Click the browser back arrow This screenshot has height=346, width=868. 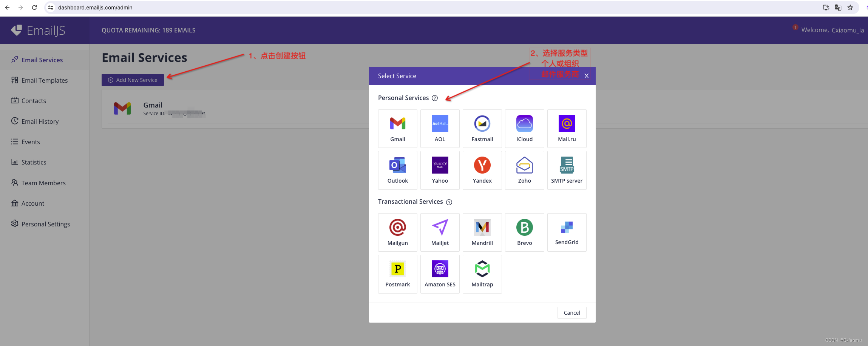[x=7, y=8]
